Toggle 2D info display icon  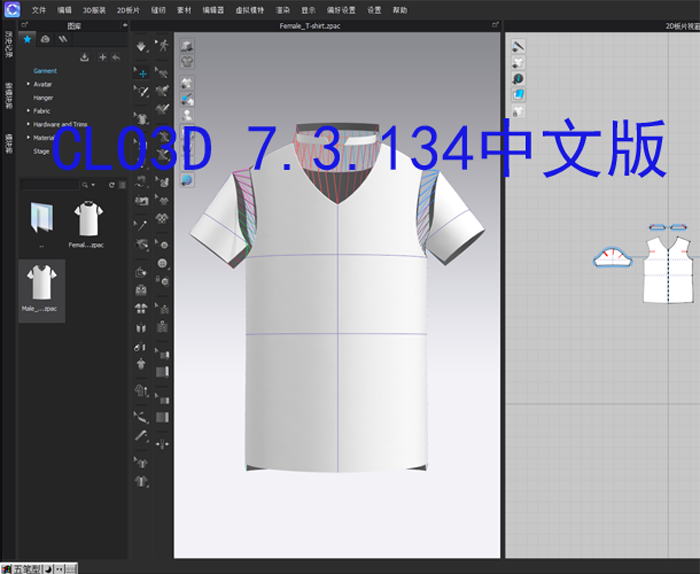point(518,79)
